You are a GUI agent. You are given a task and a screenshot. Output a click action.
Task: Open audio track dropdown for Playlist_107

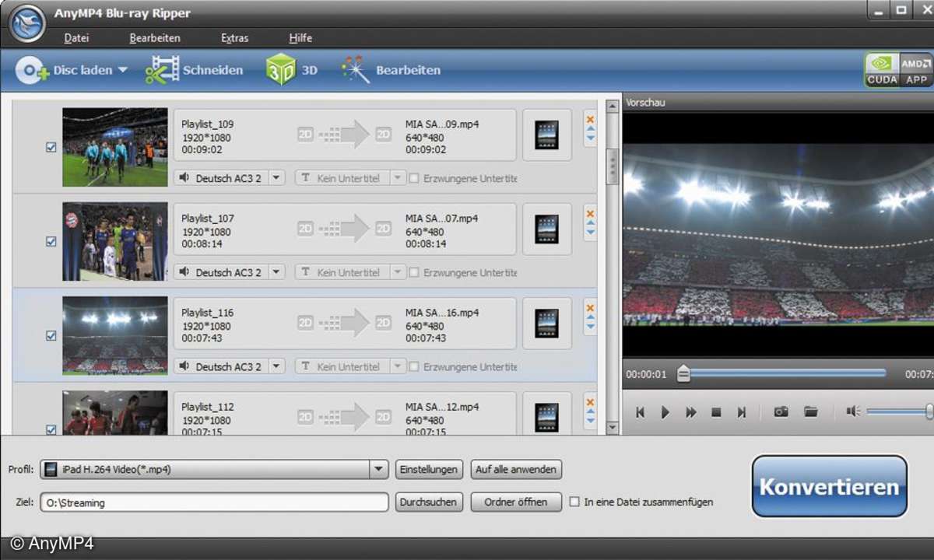tap(276, 272)
